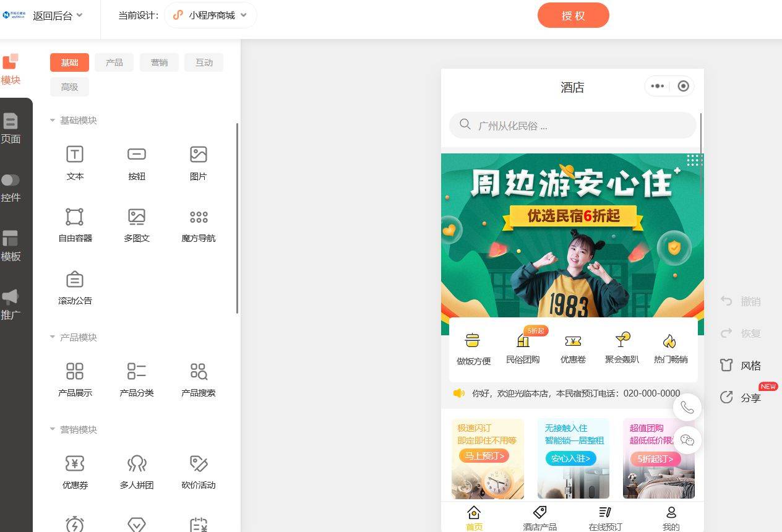Screen dimensions: 782x532
Task: Open the 风格 style option
Action: tap(741, 366)
